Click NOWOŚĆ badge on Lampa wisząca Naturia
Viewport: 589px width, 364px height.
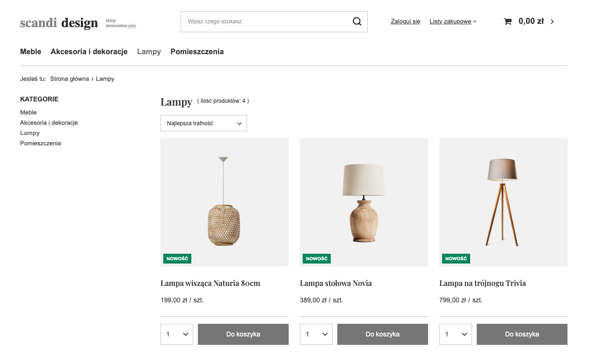coord(177,258)
